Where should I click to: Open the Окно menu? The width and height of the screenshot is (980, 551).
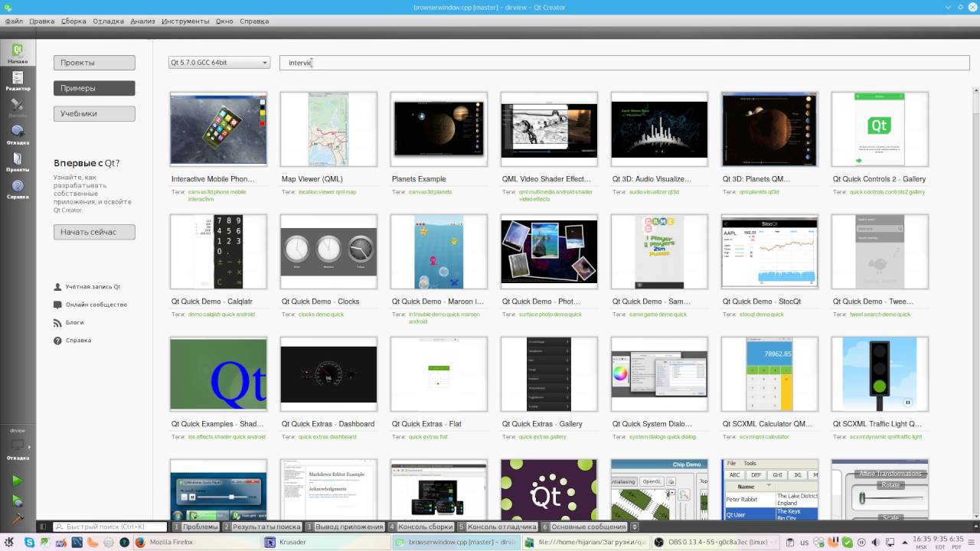point(224,21)
